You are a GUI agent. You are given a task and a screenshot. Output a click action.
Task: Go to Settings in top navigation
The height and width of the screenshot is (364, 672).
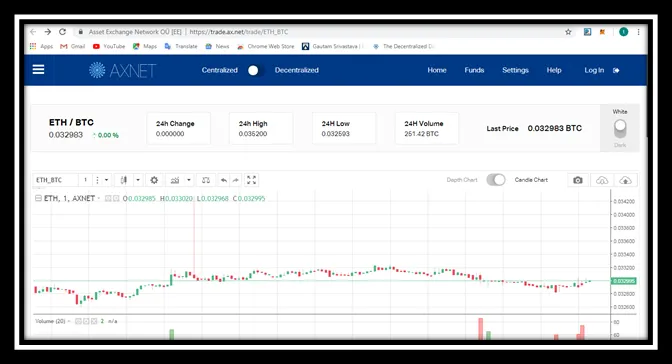click(x=515, y=70)
